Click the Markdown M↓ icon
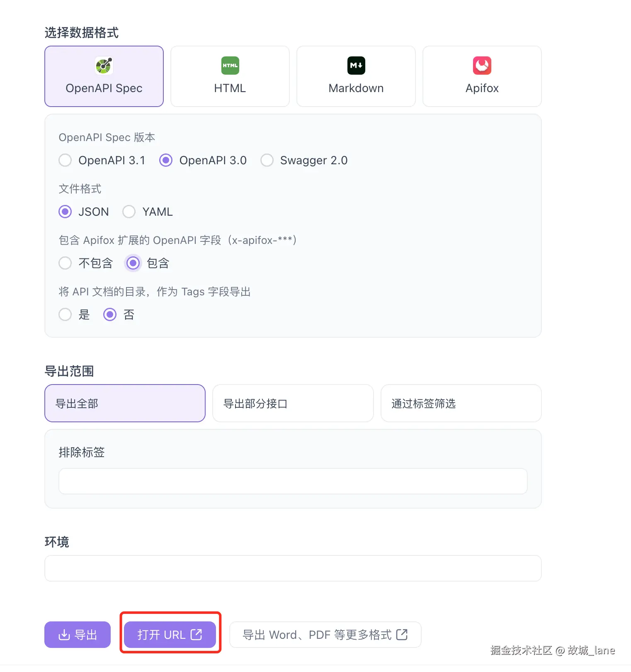This screenshot has width=631, height=672. coord(356,66)
